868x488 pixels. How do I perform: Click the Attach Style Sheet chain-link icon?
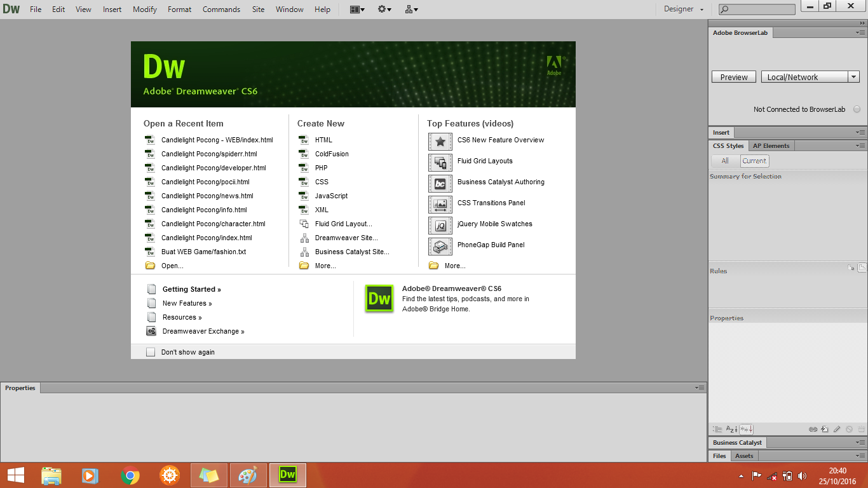[813, 430]
